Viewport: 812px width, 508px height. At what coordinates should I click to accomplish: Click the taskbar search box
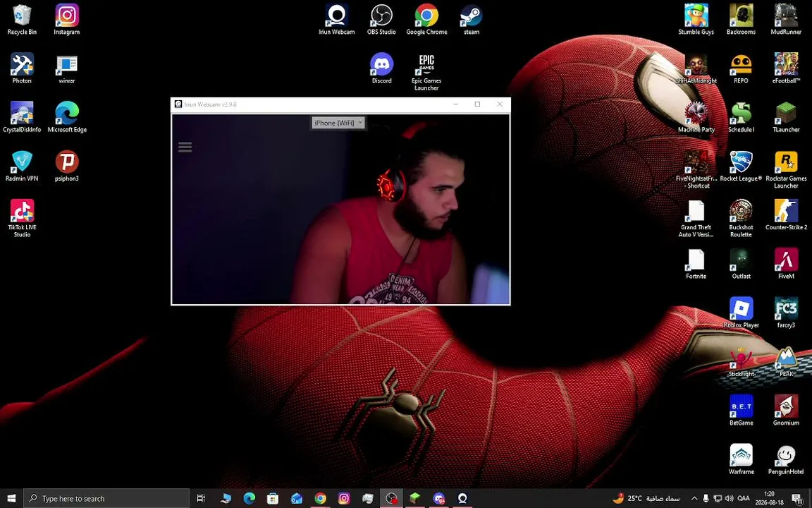pyautogui.click(x=106, y=498)
